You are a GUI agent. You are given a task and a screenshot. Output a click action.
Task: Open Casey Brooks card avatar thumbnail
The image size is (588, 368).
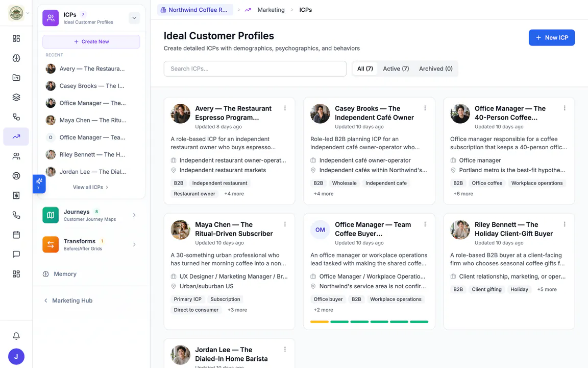tap(320, 113)
